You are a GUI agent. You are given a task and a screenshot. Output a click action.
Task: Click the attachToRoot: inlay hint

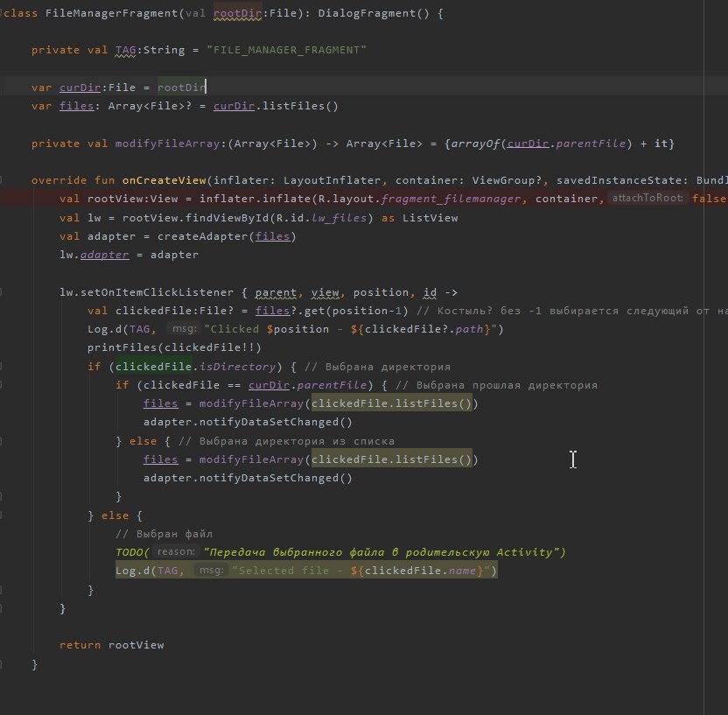tap(647, 199)
